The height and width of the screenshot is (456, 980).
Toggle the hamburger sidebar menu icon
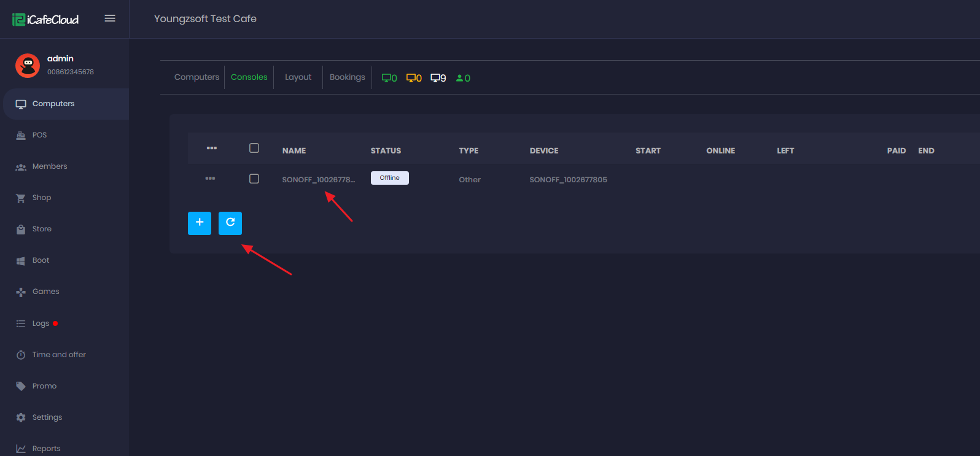pyautogui.click(x=110, y=18)
